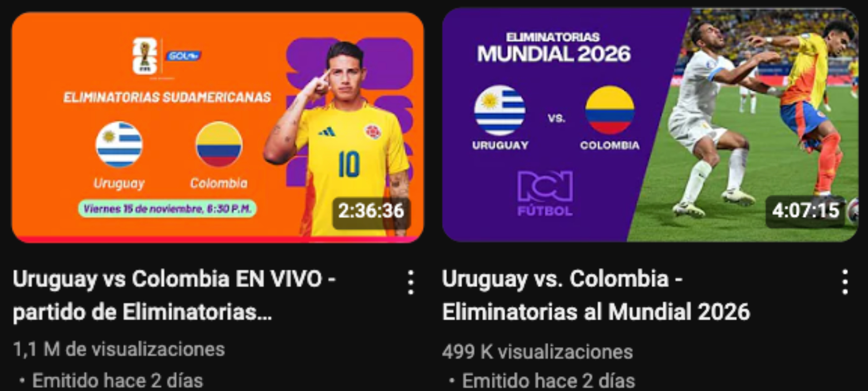Click '499 K visualizaciones' text

point(537,352)
